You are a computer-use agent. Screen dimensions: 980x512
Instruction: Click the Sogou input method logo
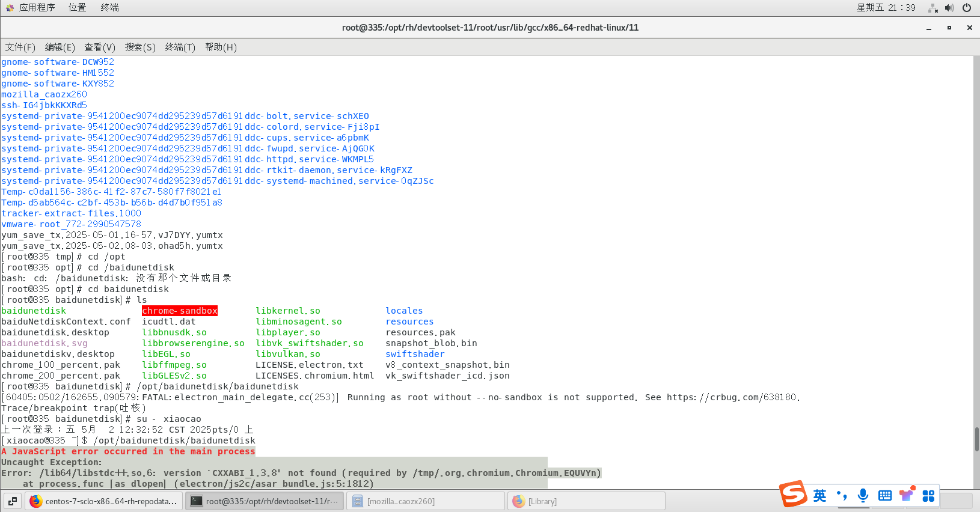(794, 494)
